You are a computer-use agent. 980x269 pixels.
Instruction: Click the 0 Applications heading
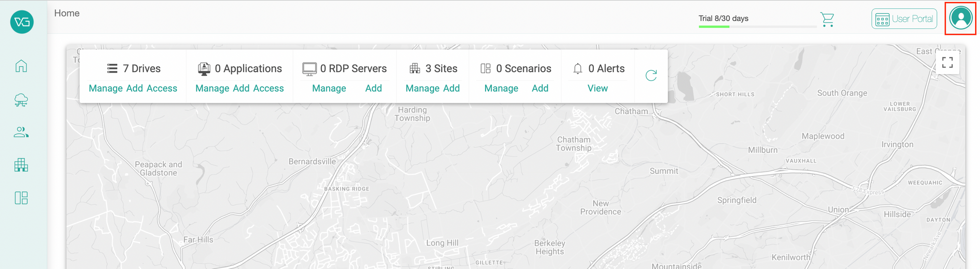[x=248, y=69]
